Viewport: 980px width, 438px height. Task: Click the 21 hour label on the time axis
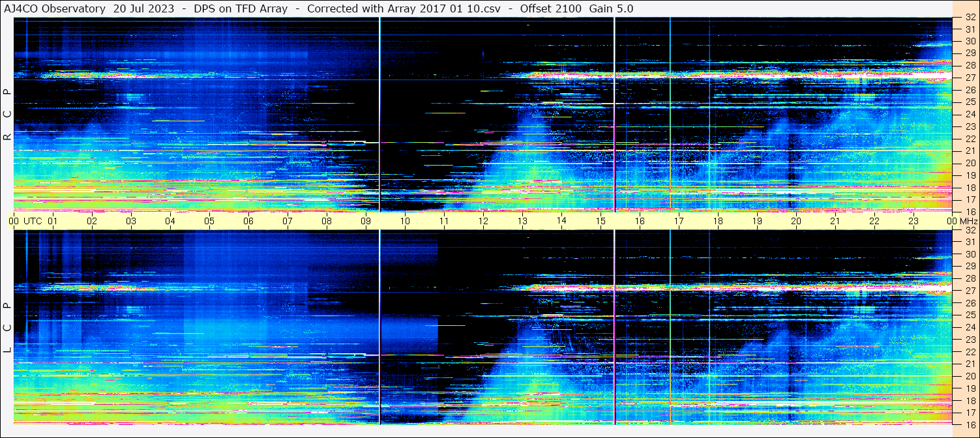(x=835, y=221)
